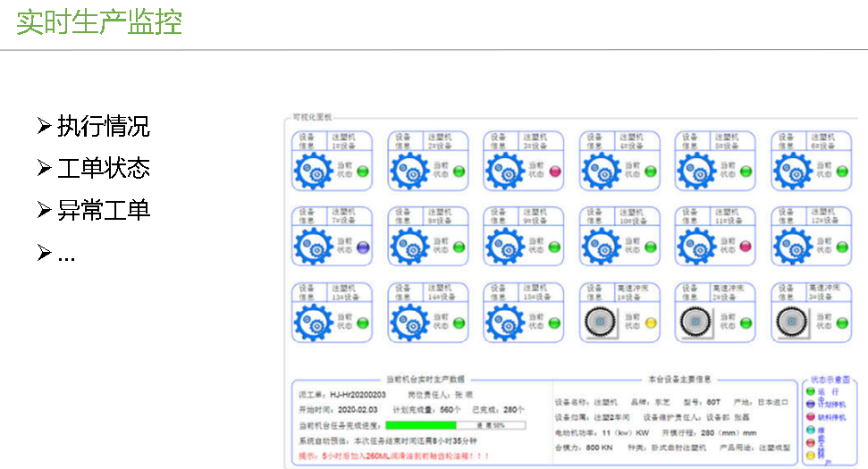Viewport: 868px width, 469px height.
Task: Open the 注塑机 7# device gear icon
Action: 313,245
